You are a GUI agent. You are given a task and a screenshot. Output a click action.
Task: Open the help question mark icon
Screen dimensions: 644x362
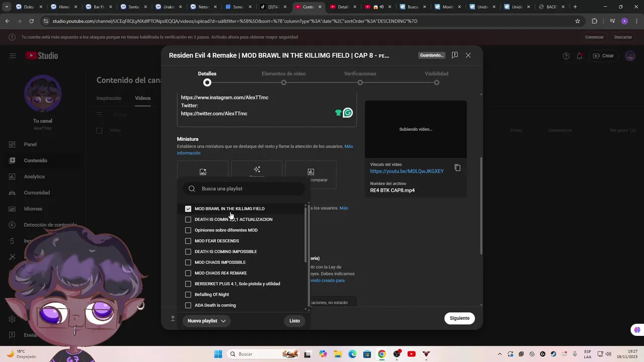pos(566,56)
